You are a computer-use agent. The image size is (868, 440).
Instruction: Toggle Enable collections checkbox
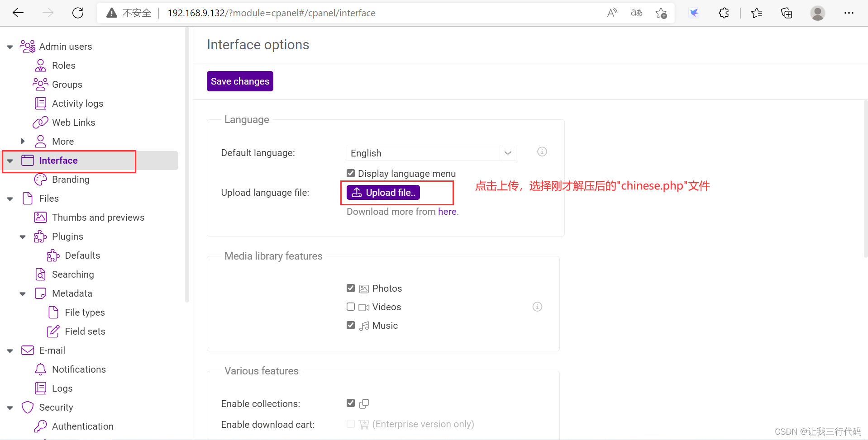(351, 403)
